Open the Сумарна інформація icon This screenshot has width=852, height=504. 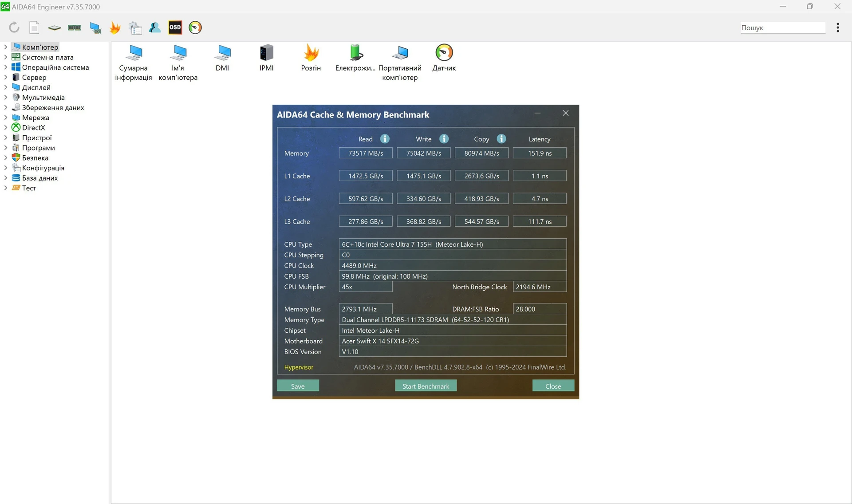pos(133,63)
